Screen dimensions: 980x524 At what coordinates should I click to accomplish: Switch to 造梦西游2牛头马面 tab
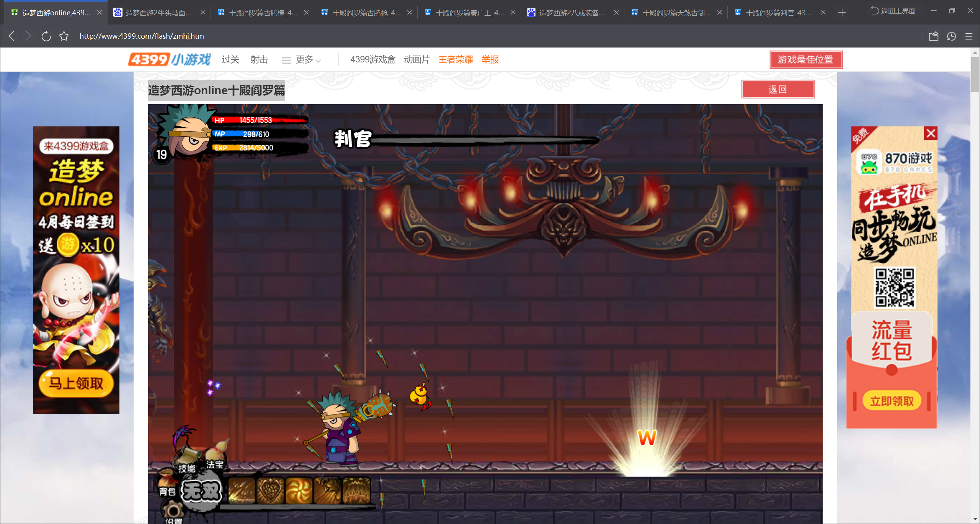[x=158, y=13]
